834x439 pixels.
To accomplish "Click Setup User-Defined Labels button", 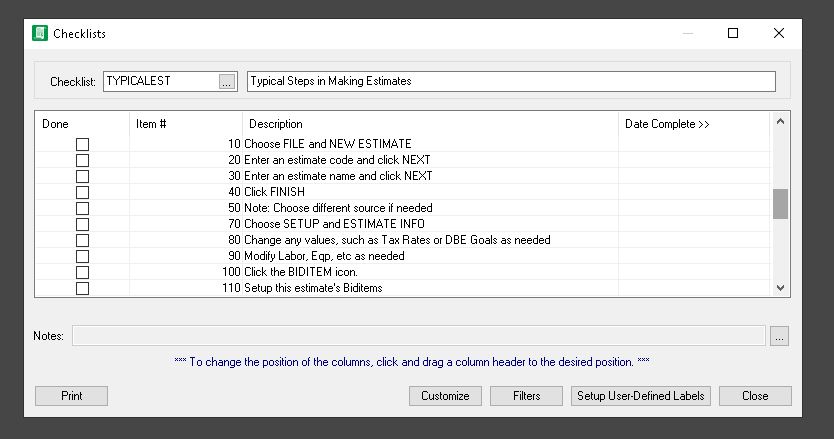I will pos(640,396).
